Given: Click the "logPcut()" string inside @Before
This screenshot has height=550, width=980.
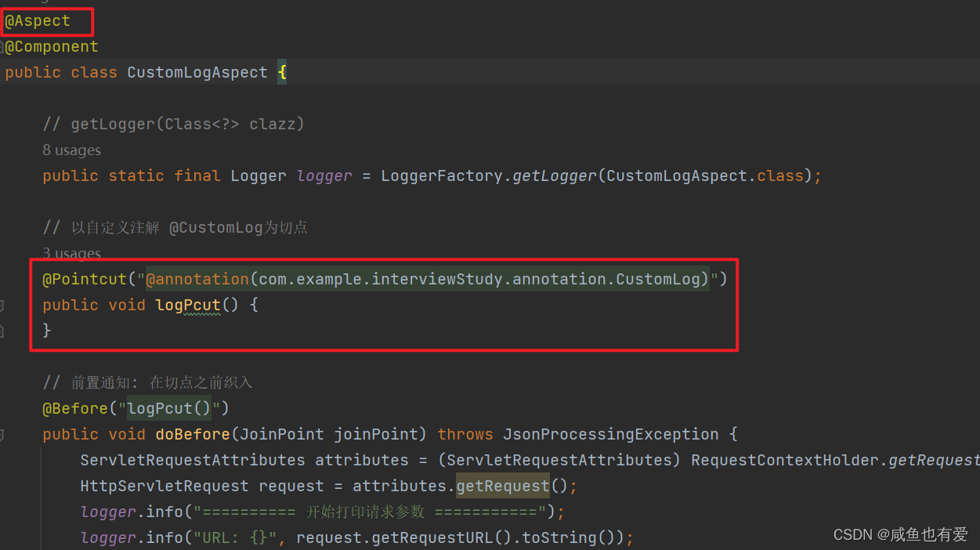Looking at the screenshot, I should tap(169, 408).
